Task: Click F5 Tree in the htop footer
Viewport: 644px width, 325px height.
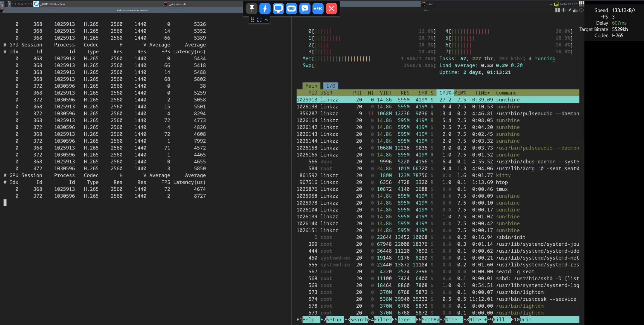Action: click(x=404, y=319)
